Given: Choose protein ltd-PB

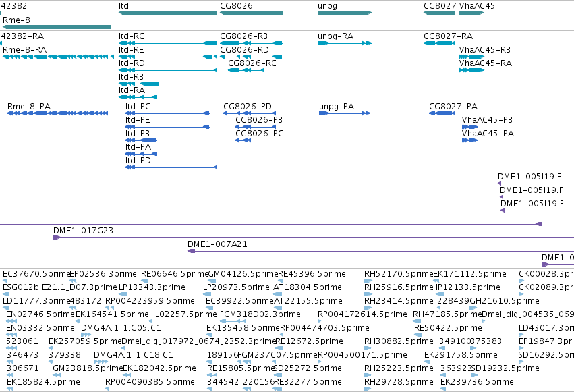Looking at the screenshot, I should coord(141,140).
